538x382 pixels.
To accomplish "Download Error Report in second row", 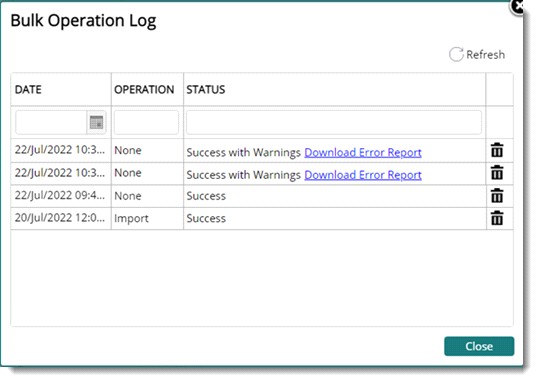I will coord(363,175).
